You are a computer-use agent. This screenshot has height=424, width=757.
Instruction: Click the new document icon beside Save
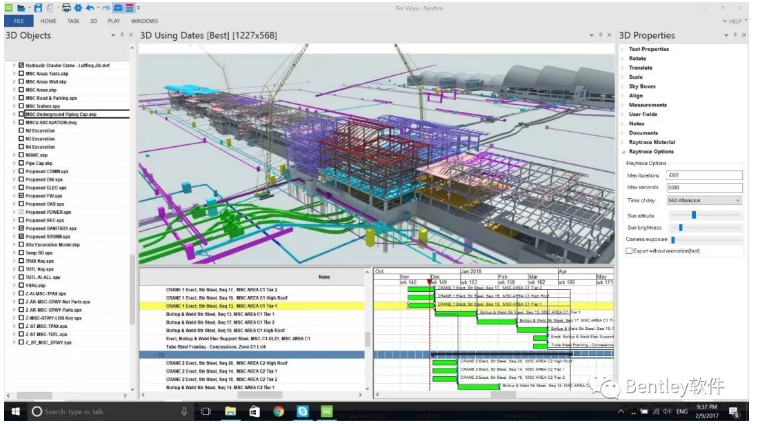click(x=50, y=8)
